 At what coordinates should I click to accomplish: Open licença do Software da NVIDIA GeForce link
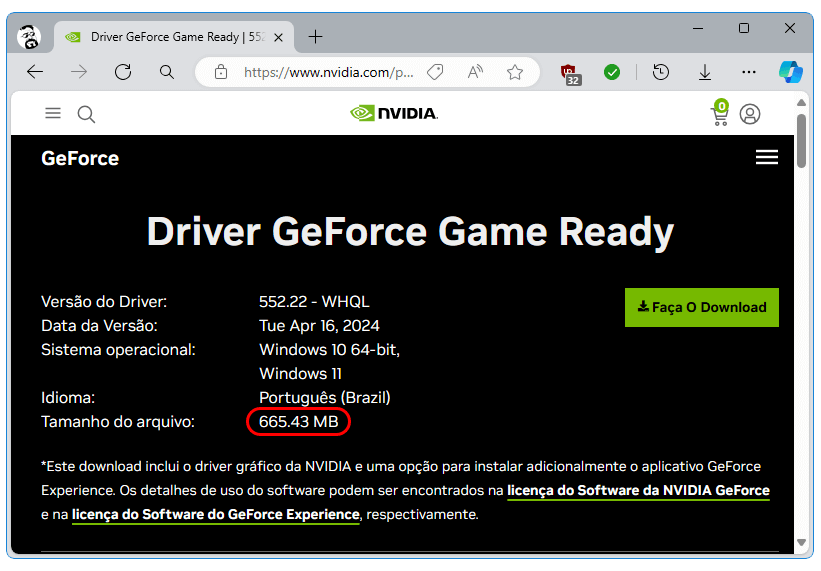pyautogui.click(x=638, y=491)
